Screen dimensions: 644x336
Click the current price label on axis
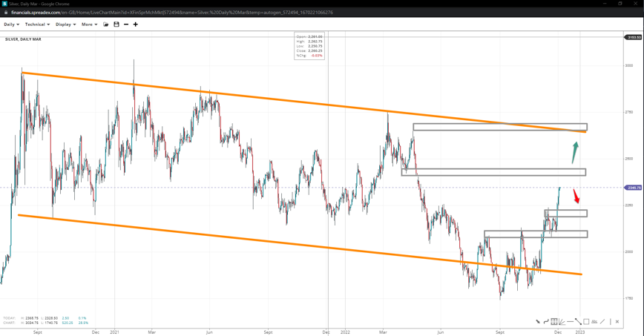coord(634,188)
